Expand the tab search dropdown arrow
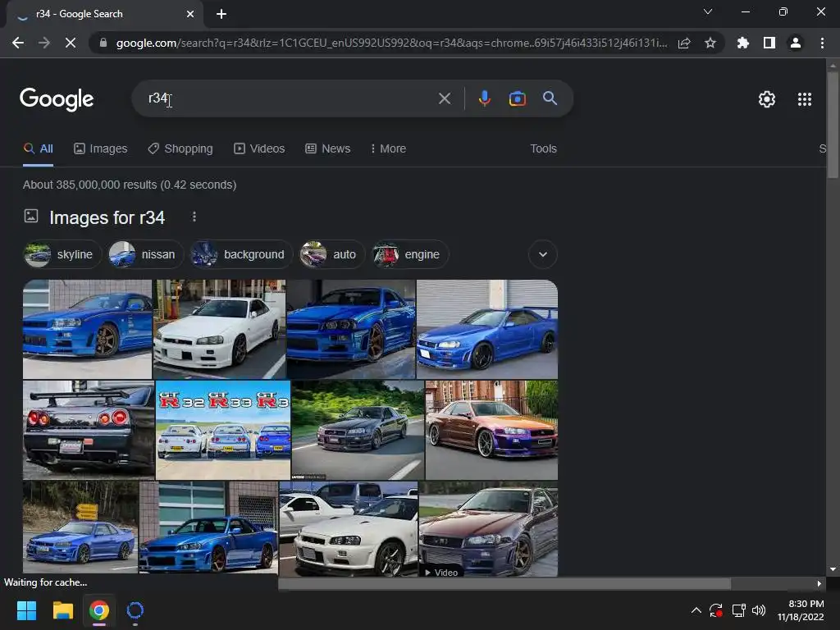 click(x=708, y=11)
